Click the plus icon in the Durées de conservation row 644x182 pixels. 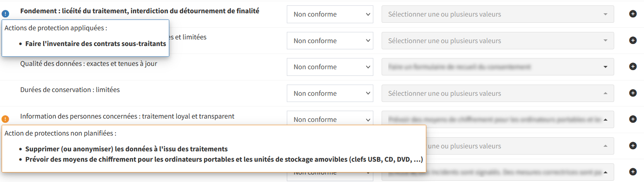click(x=633, y=93)
